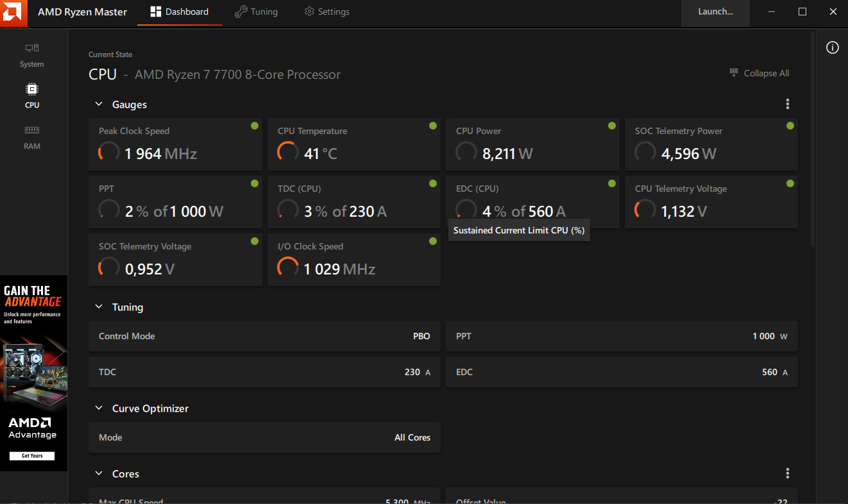
Task: Click the TDC value 230 A in Tuning
Action: pos(417,372)
